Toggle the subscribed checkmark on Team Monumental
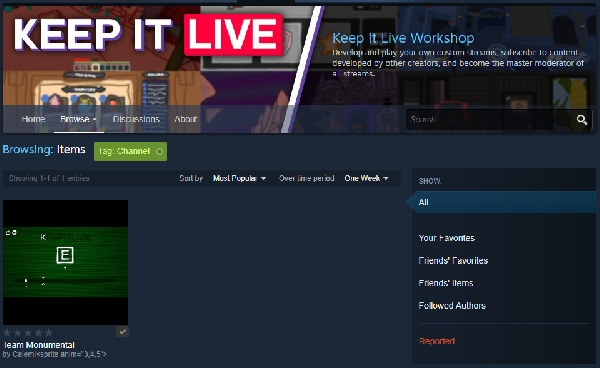This screenshot has width=600, height=368. pos(122,331)
